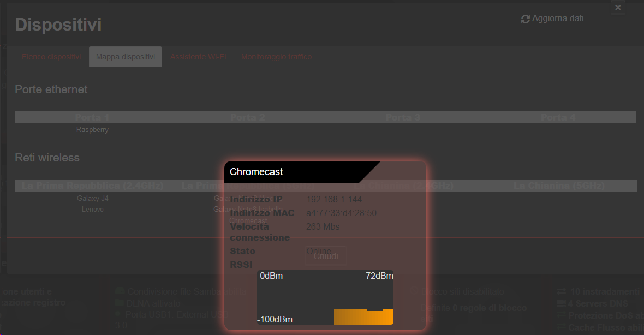Select the Mappa dispositivi tab

tap(125, 56)
